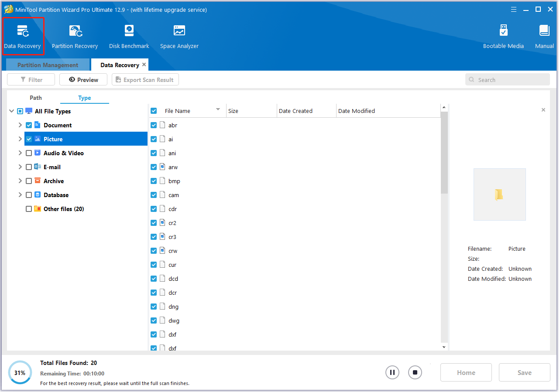Click the file list scrollbar thumb
The height and width of the screenshot is (392, 560).
444,152
